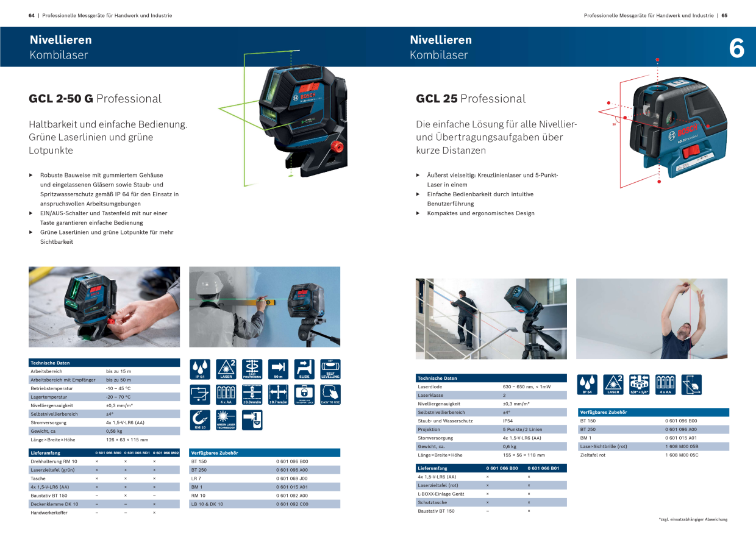Image resolution: width=756 pixels, height=534 pixels.
Task: Click the pendulum switch diagram icon
Action: 200,394
